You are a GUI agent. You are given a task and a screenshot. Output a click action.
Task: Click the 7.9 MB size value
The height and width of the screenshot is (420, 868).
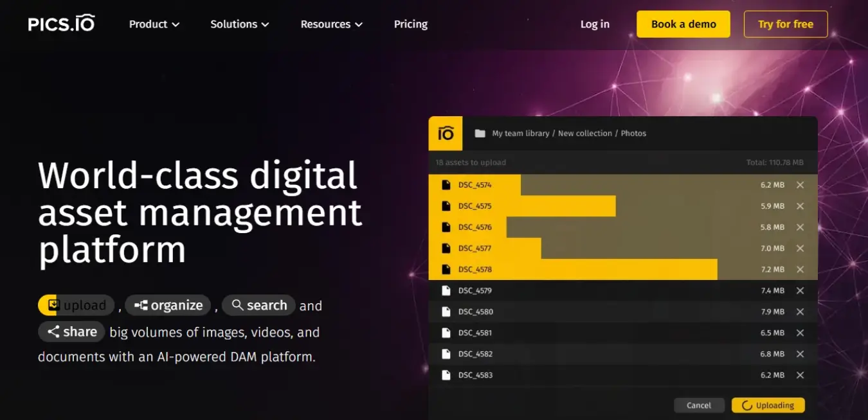772,312
